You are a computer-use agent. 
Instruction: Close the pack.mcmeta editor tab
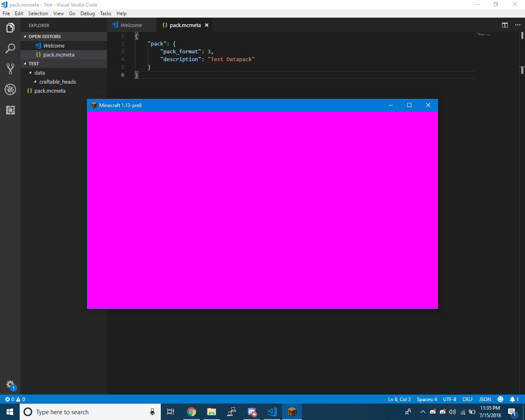pyautogui.click(x=207, y=25)
